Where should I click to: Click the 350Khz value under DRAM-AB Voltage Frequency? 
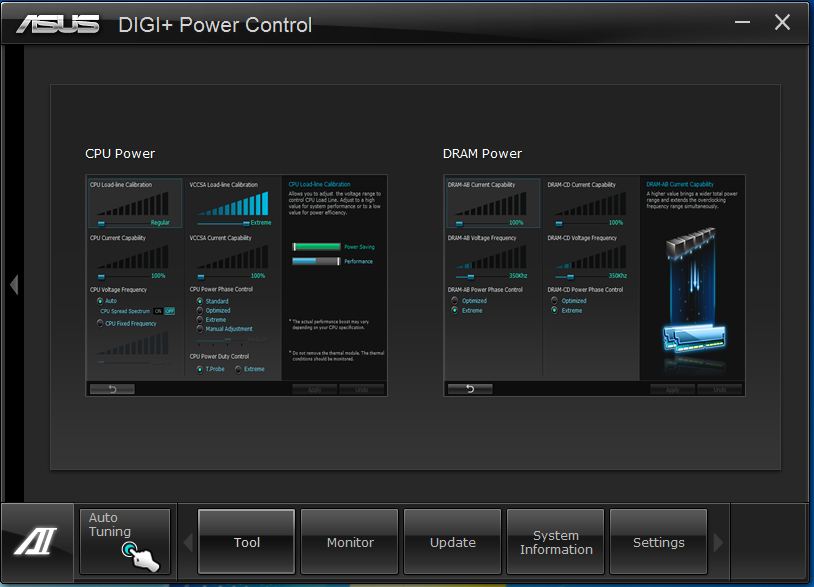518,276
